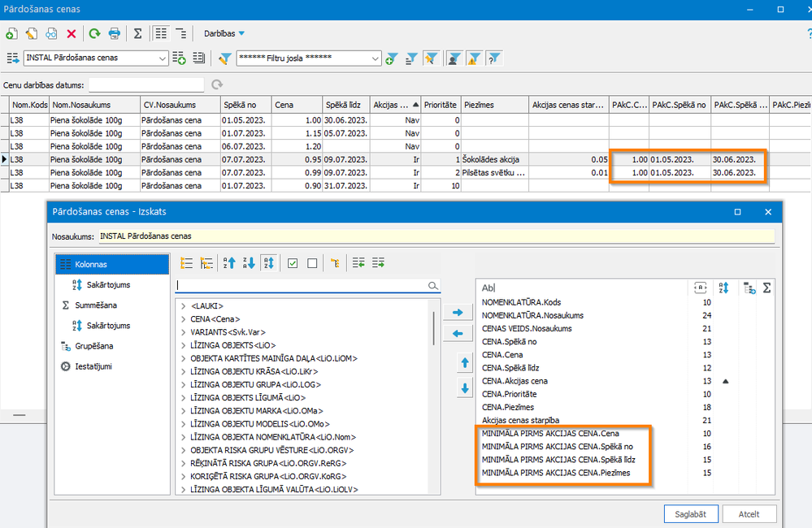Click the move rows right green arrow icon
The image size is (812, 528).
tap(378, 263)
